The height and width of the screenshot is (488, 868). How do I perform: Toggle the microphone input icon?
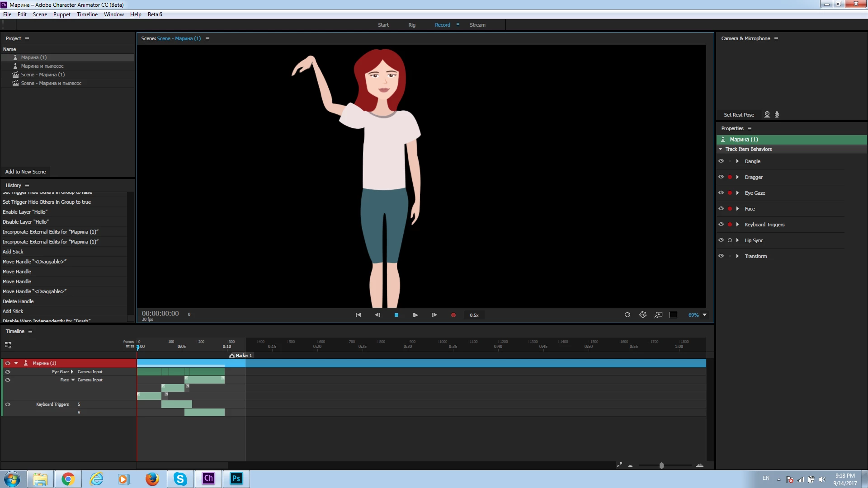[x=777, y=115]
